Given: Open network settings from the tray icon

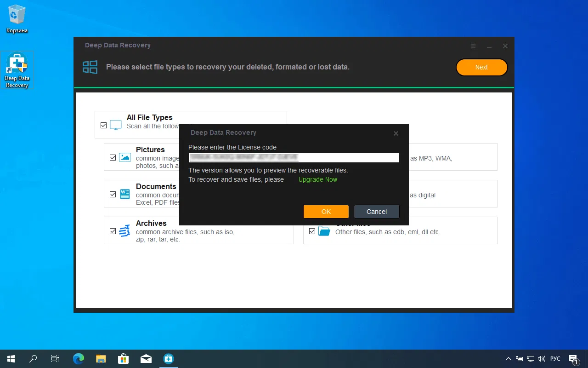Looking at the screenshot, I should click(531, 359).
